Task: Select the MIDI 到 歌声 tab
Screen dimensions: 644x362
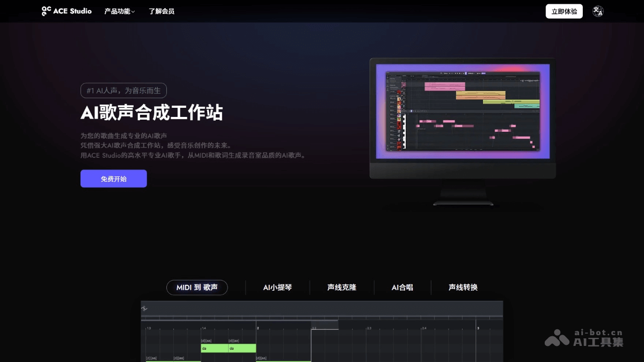Action: click(x=197, y=287)
